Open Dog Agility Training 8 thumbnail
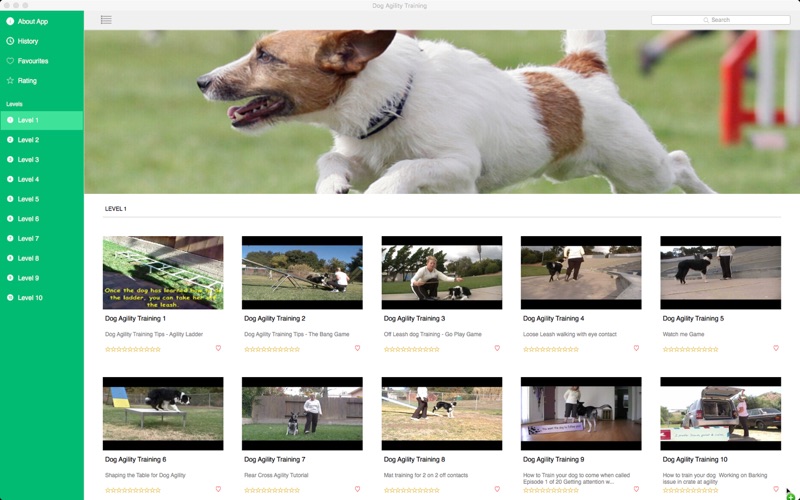This screenshot has height=500, width=800. point(442,414)
